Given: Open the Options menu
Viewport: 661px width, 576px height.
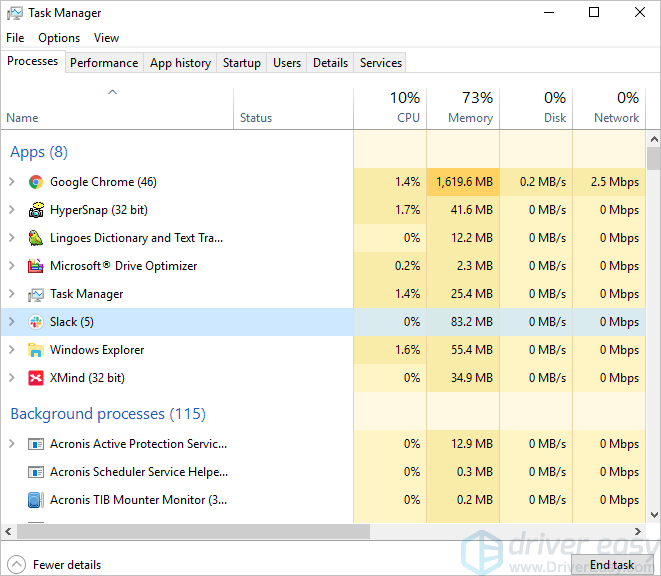Looking at the screenshot, I should [x=59, y=38].
